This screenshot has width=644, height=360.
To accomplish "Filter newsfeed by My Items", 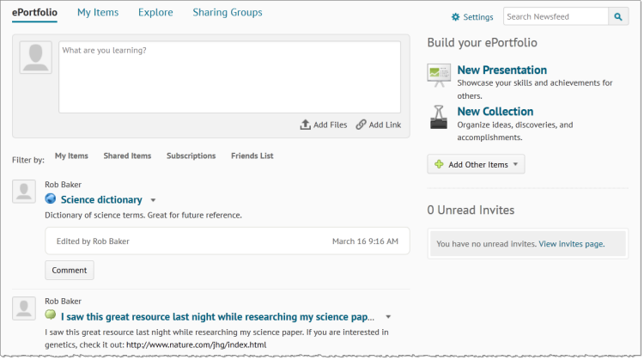I will 71,156.
